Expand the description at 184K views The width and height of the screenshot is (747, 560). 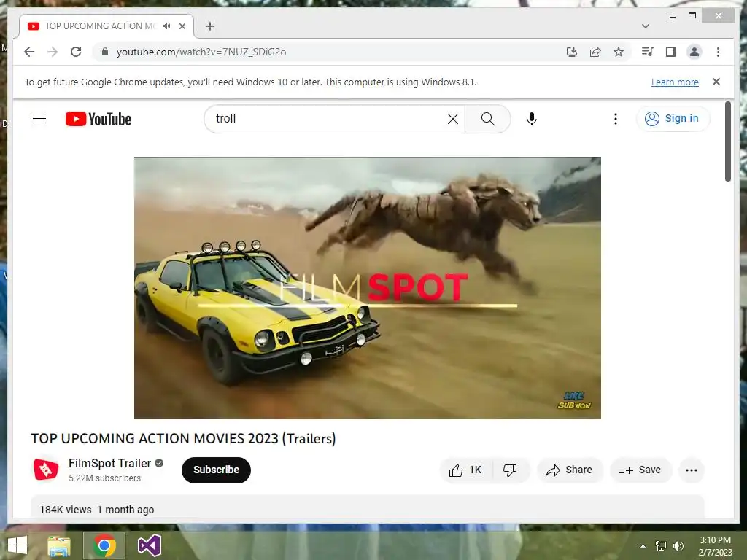pos(368,507)
